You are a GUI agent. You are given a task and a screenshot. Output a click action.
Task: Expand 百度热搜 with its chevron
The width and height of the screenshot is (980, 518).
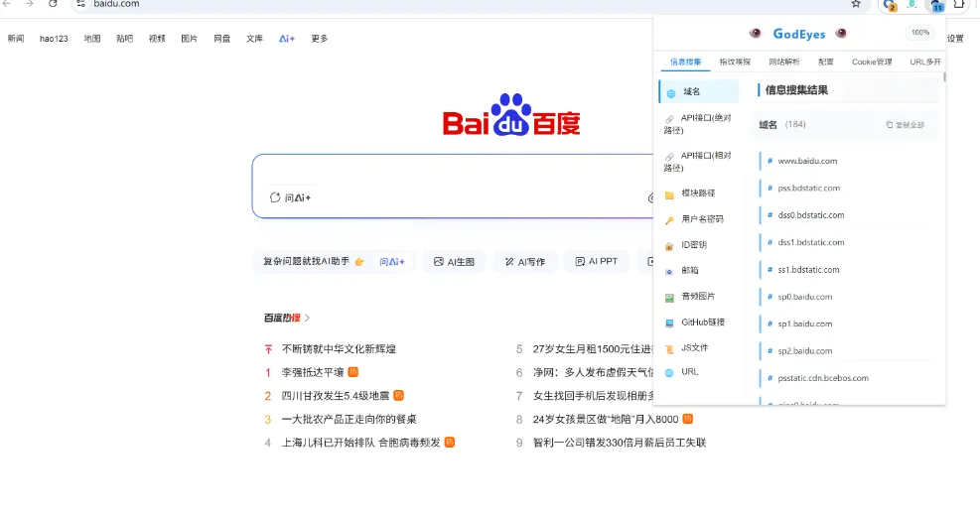pyautogui.click(x=307, y=319)
